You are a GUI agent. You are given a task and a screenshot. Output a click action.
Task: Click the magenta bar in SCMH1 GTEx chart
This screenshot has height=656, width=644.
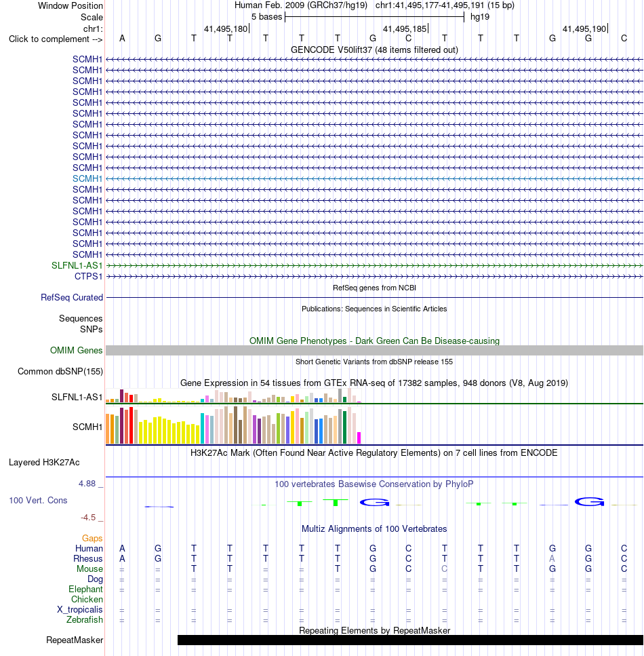(x=359, y=438)
